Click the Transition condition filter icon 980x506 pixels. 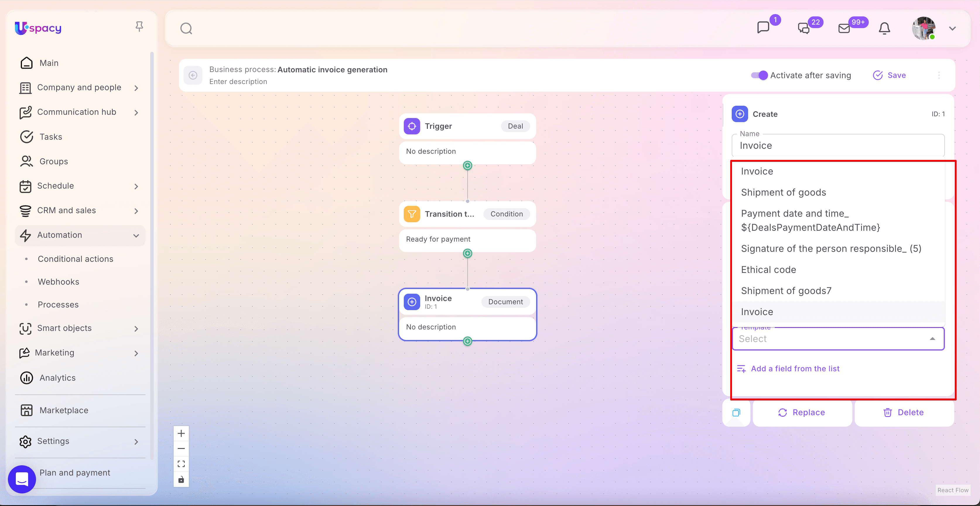412,214
